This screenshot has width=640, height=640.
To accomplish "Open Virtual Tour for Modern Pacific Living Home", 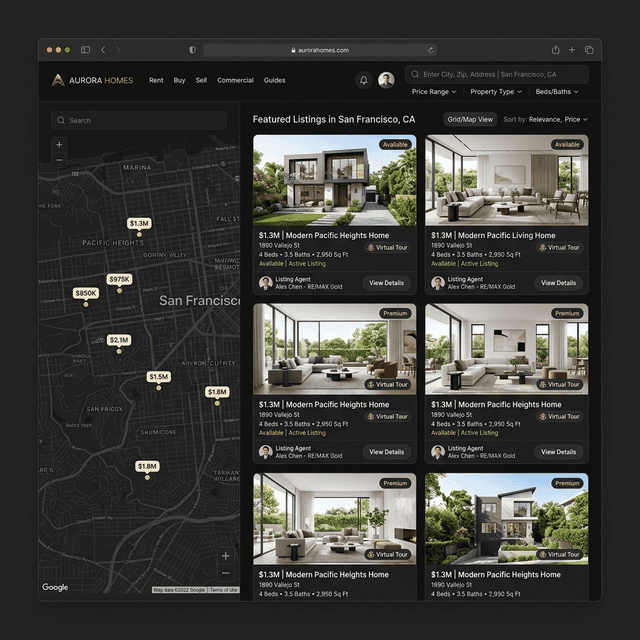I will coord(560,247).
